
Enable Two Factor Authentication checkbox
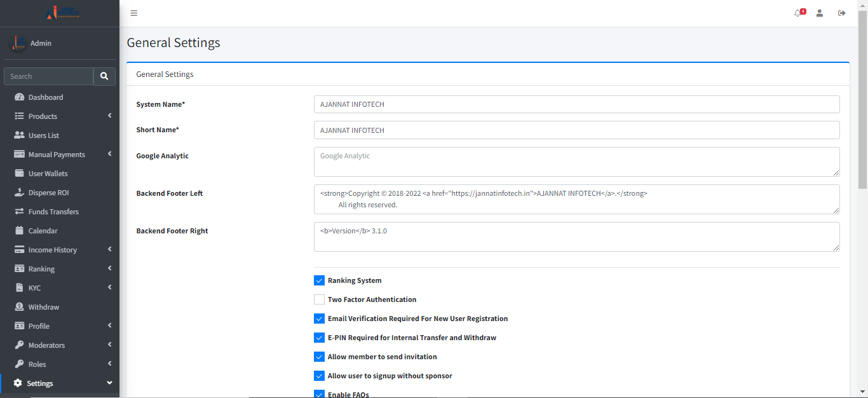coord(319,299)
